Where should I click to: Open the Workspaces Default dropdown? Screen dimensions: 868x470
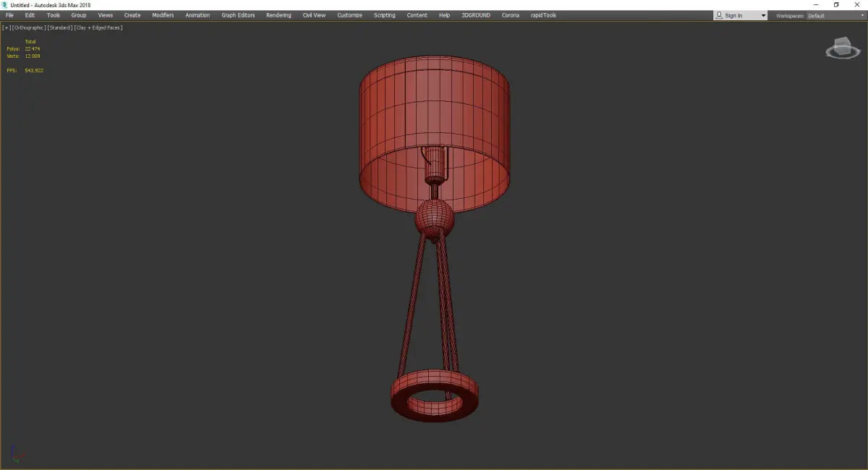(835, 15)
